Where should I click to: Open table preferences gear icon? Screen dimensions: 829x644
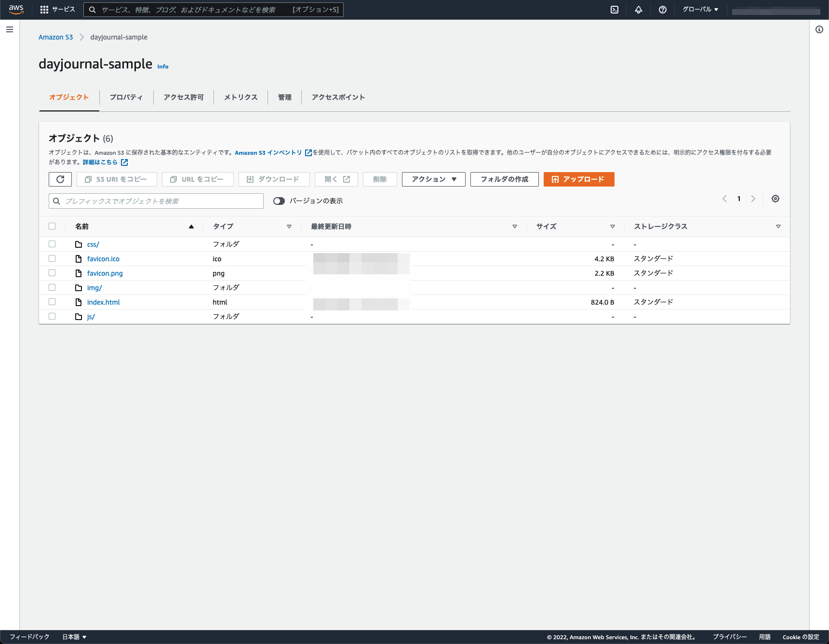pyautogui.click(x=776, y=199)
